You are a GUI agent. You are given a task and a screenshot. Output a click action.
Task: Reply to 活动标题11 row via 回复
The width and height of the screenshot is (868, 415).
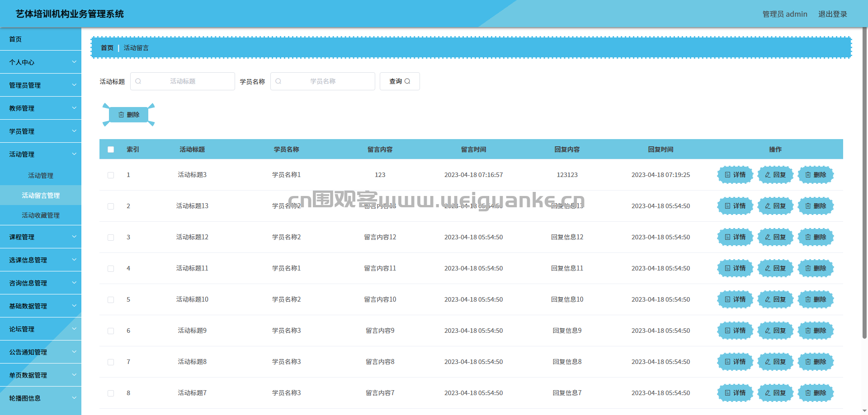tap(775, 268)
